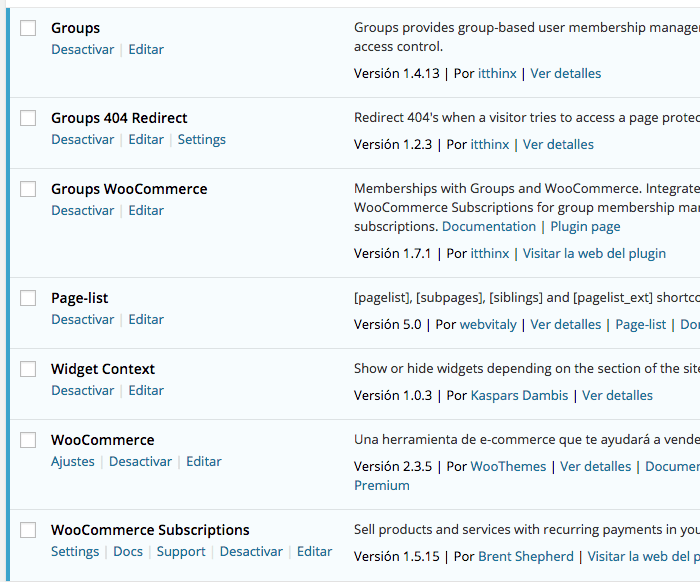Viewport: 700px width, 582px height.
Task: Check the Page-list plugin checkbox
Action: (x=28, y=298)
